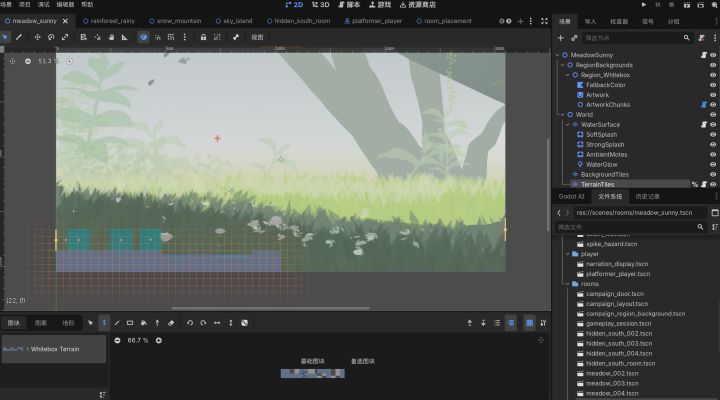720x400 pixels.
Task: Run the current scene clapper icon
Action: pos(687,5)
